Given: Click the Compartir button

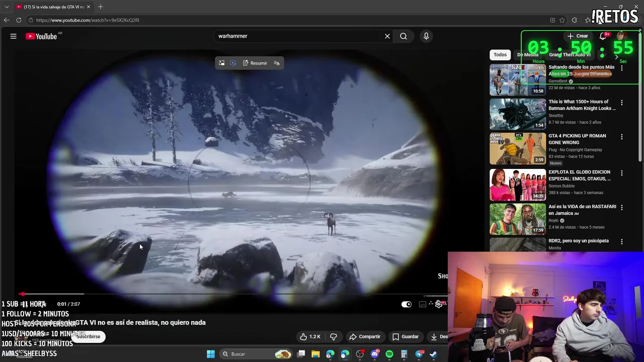Looking at the screenshot, I should (365, 337).
